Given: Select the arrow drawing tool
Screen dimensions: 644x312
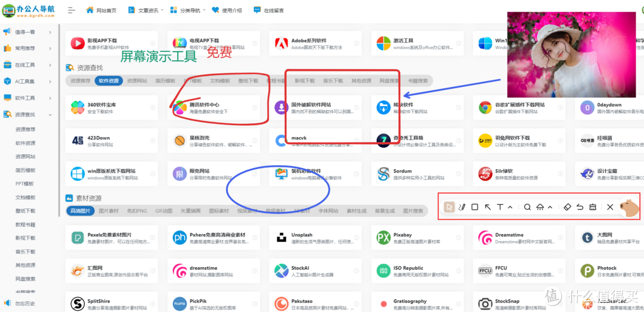Looking at the screenshot, I should 488,207.
